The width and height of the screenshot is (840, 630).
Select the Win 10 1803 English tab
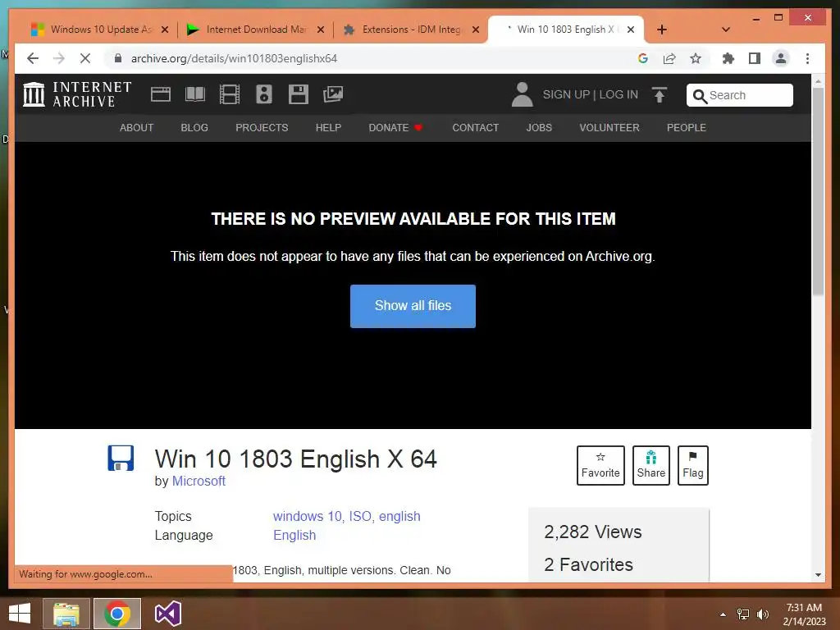point(564,30)
